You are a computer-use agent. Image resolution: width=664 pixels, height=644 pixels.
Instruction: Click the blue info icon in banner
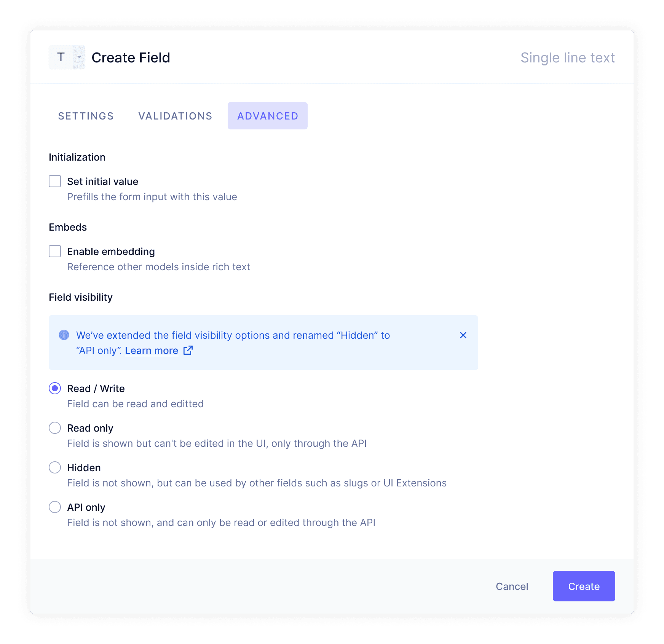64,335
